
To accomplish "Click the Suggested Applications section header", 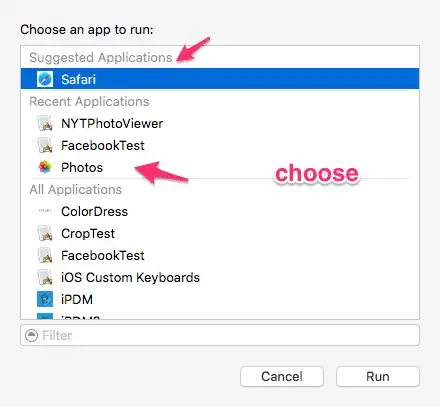I will click(101, 57).
